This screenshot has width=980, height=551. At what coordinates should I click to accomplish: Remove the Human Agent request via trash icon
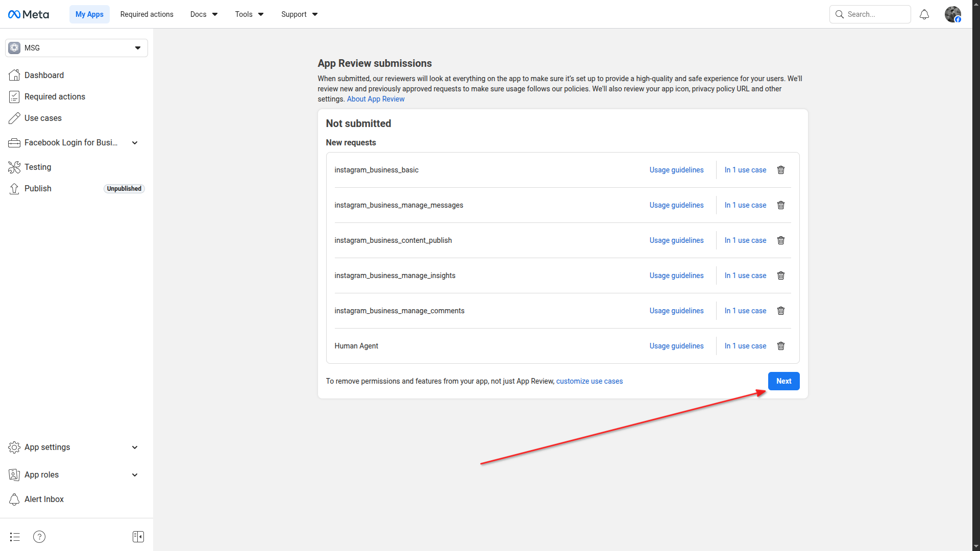point(780,346)
